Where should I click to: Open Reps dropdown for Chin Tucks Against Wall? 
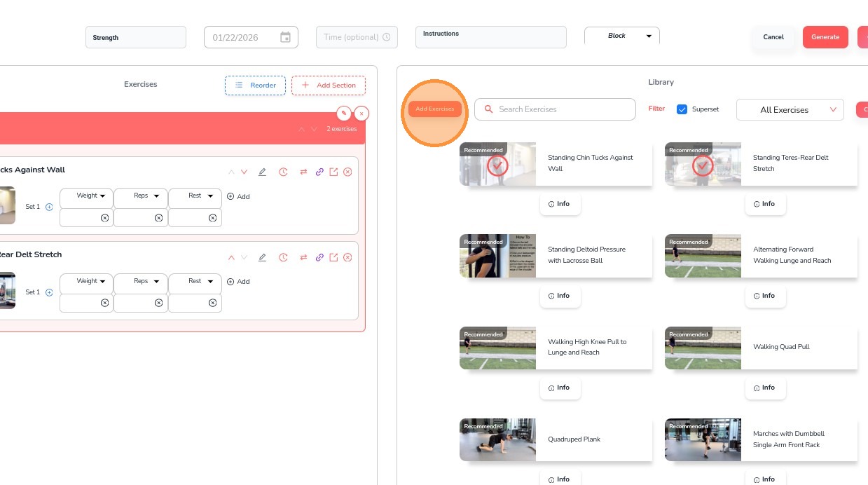141,196
